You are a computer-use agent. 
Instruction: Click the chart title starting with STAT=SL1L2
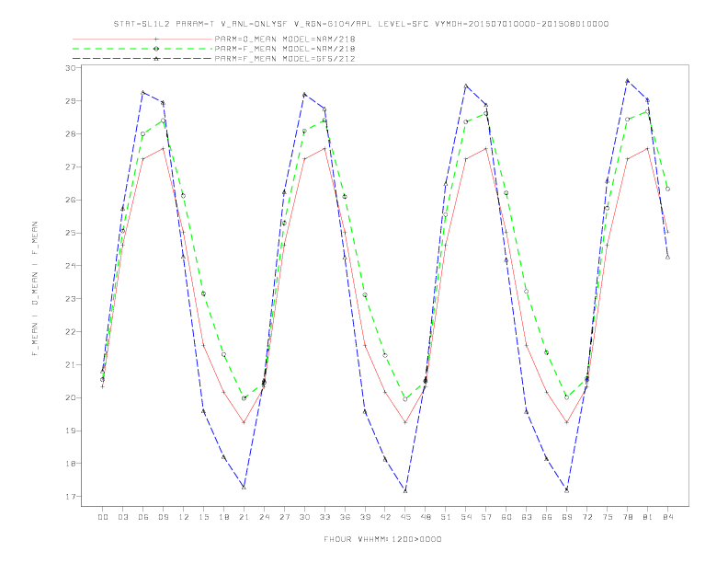click(360, 24)
